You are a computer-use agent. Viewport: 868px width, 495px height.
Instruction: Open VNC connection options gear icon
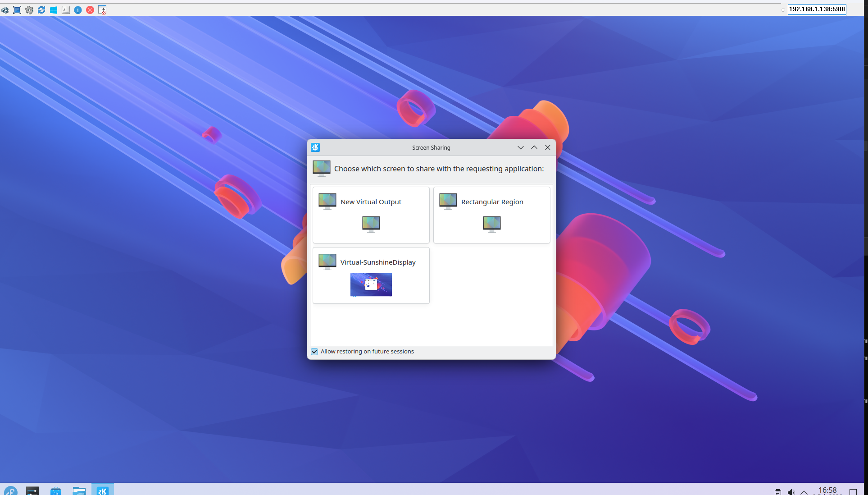pyautogui.click(x=29, y=10)
